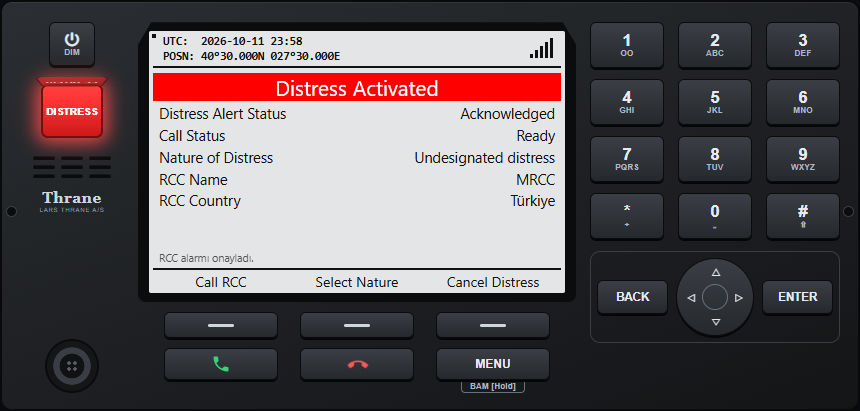Click the Distress Alert Status row label
Viewport: 860px width, 411px height.
pos(223,114)
